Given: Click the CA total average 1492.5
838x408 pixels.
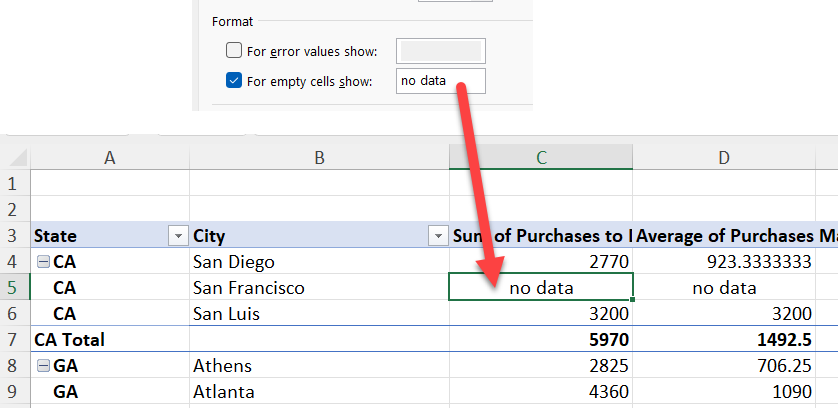Looking at the screenshot, I should click(x=724, y=340).
